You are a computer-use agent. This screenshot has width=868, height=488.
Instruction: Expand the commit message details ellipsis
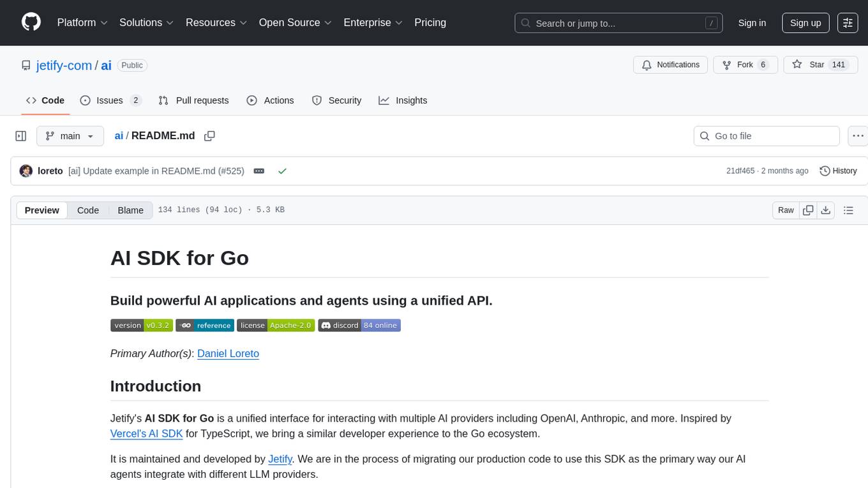pyautogui.click(x=259, y=171)
